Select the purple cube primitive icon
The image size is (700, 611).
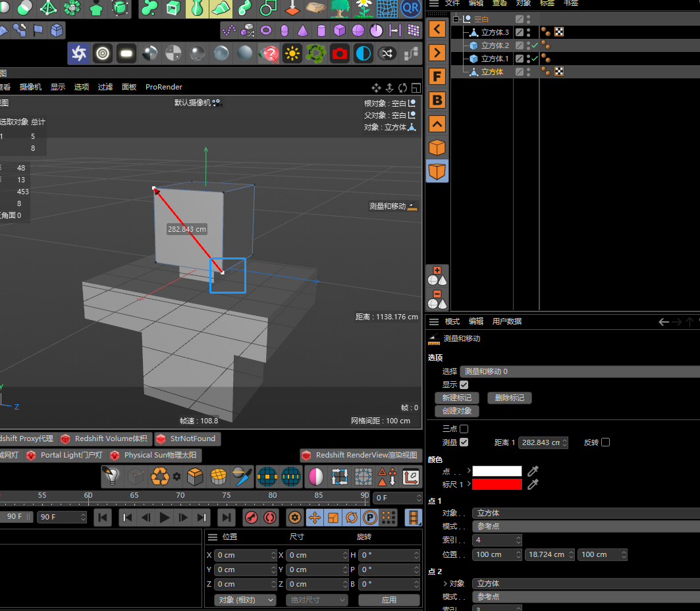(339, 30)
